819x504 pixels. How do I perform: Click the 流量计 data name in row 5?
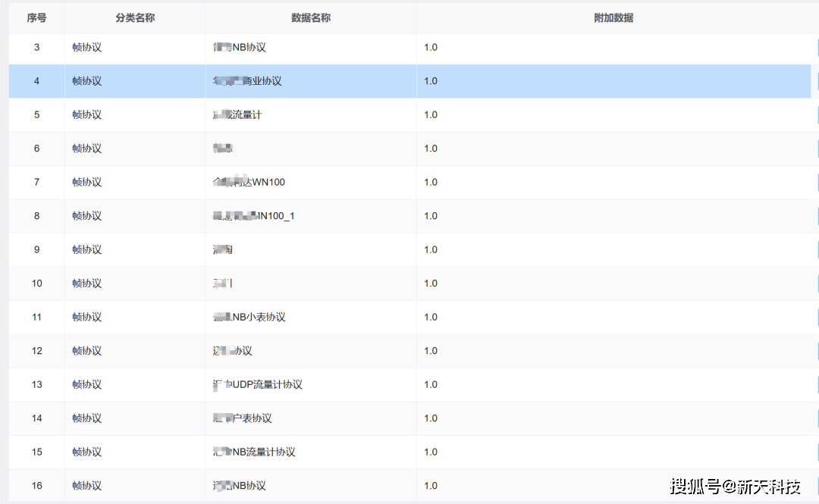coord(238,115)
